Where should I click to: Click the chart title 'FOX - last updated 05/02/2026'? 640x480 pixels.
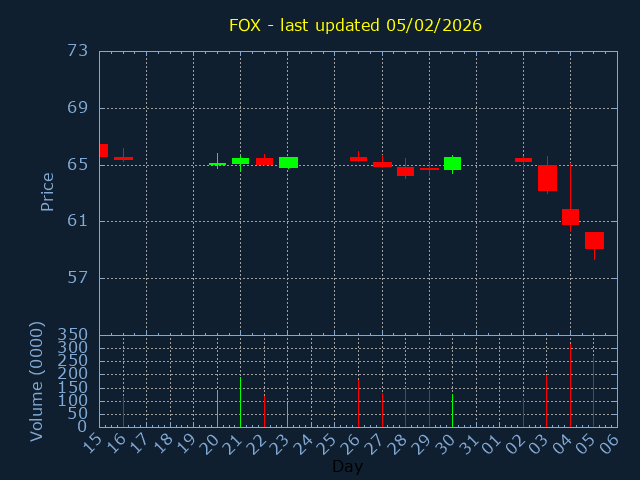click(x=355, y=25)
